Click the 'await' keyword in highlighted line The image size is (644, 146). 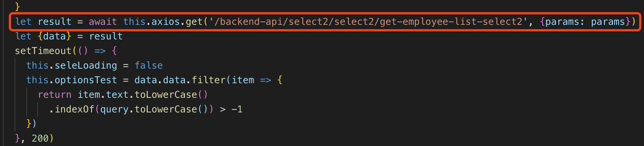point(103,22)
